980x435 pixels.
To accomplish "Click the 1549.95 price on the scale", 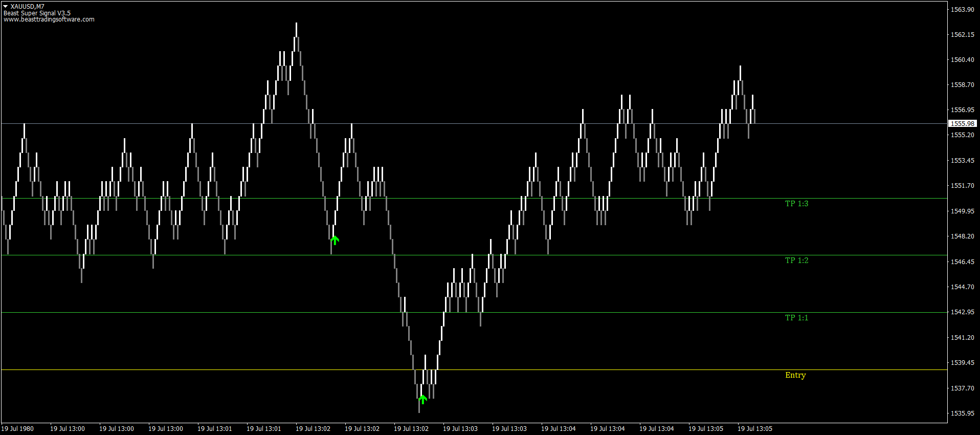I will tap(963, 211).
